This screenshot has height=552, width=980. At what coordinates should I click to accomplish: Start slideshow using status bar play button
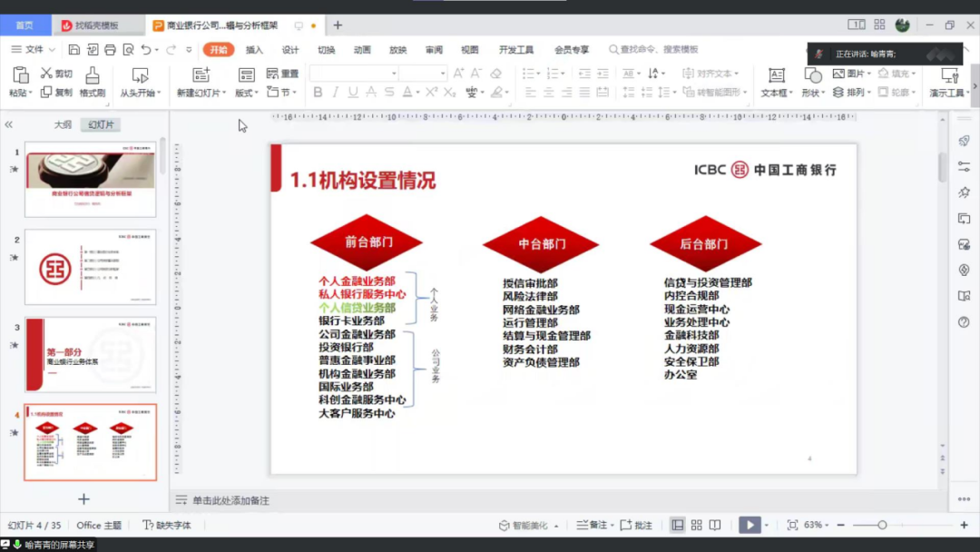click(749, 525)
